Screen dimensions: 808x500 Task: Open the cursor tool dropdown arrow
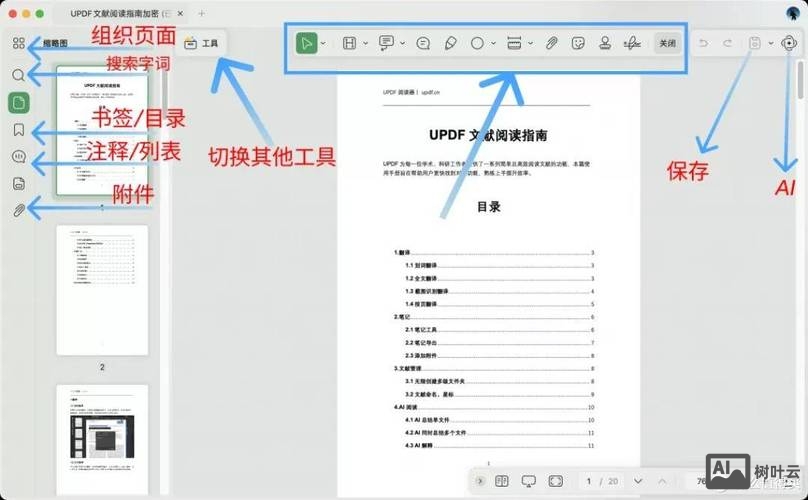point(324,43)
